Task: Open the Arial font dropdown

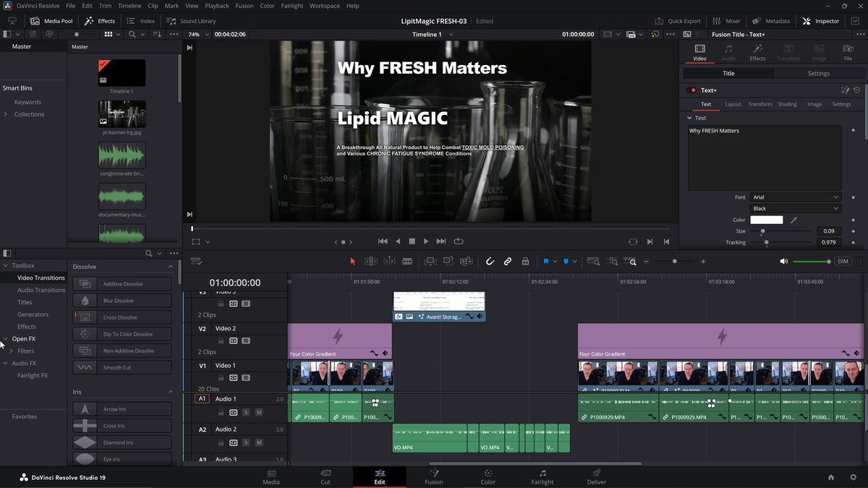Action: point(794,197)
